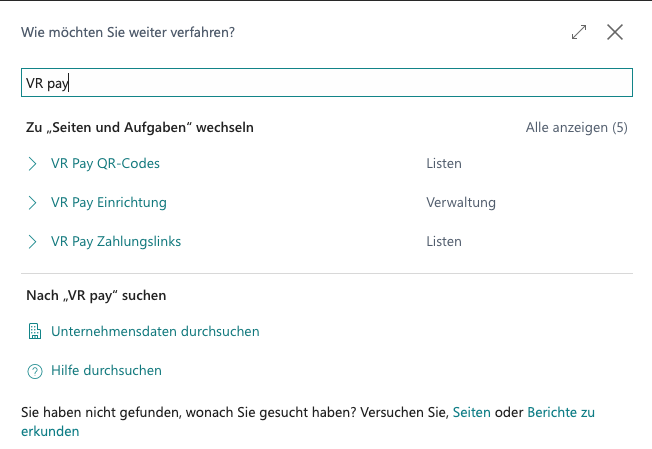The width and height of the screenshot is (652, 449).
Task: Click the building icon for Unternehmensdaten durchsuchen
Action: pyautogui.click(x=34, y=331)
